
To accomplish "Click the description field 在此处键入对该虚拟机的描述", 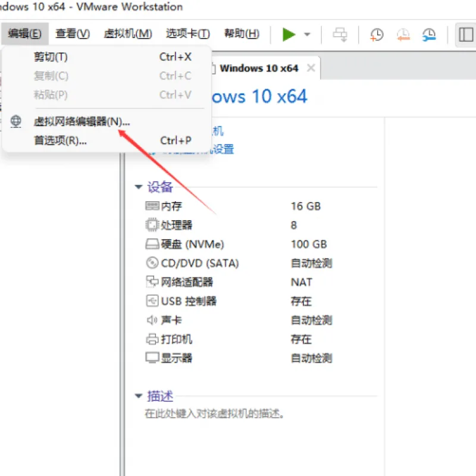I will pos(214,414).
